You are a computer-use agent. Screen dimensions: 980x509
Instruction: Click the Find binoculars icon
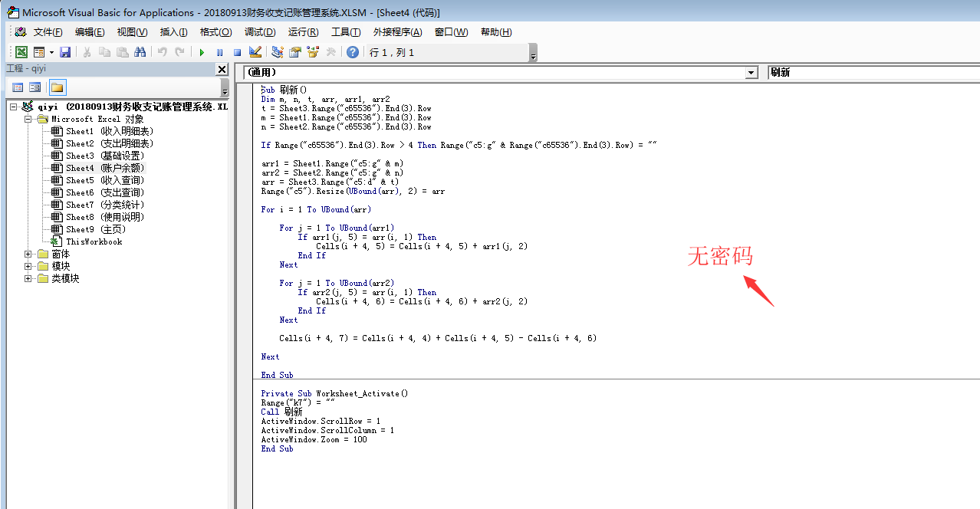pyautogui.click(x=140, y=52)
